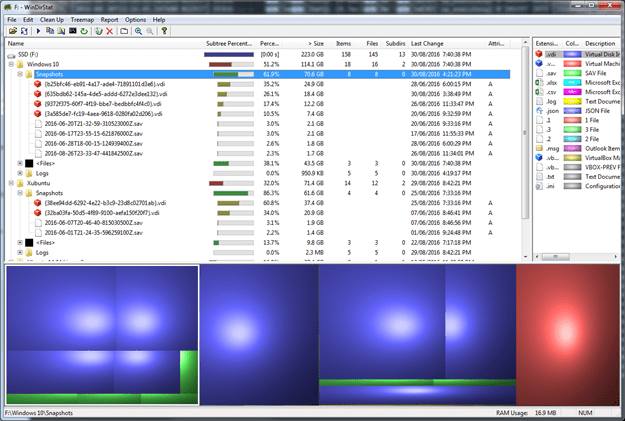
Task: Click the green color swatch for .sav
Action: point(572,73)
